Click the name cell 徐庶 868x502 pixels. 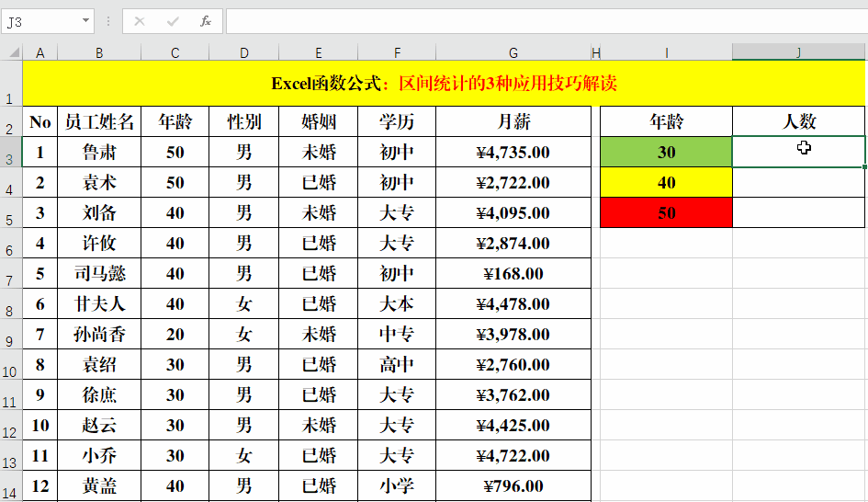(x=99, y=394)
